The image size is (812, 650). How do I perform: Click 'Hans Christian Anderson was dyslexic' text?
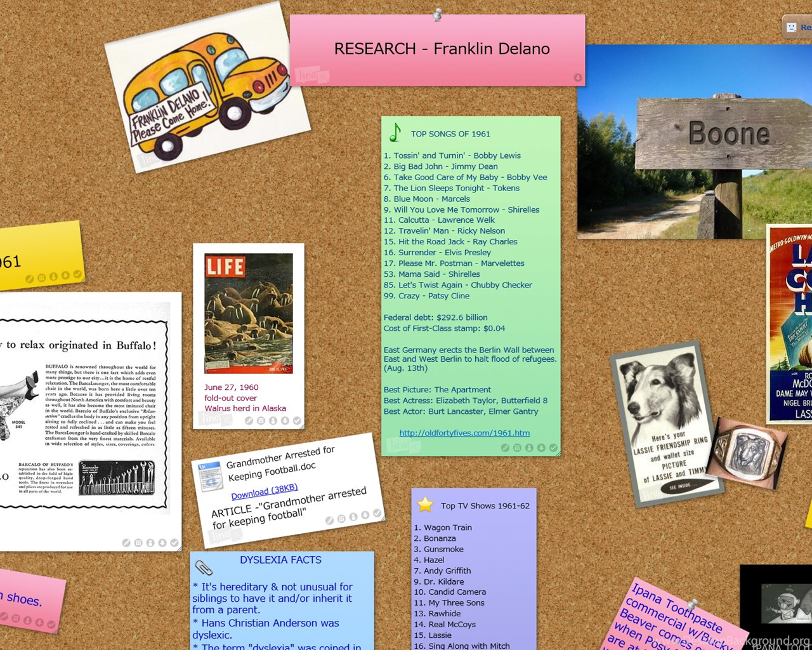pos(266,629)
